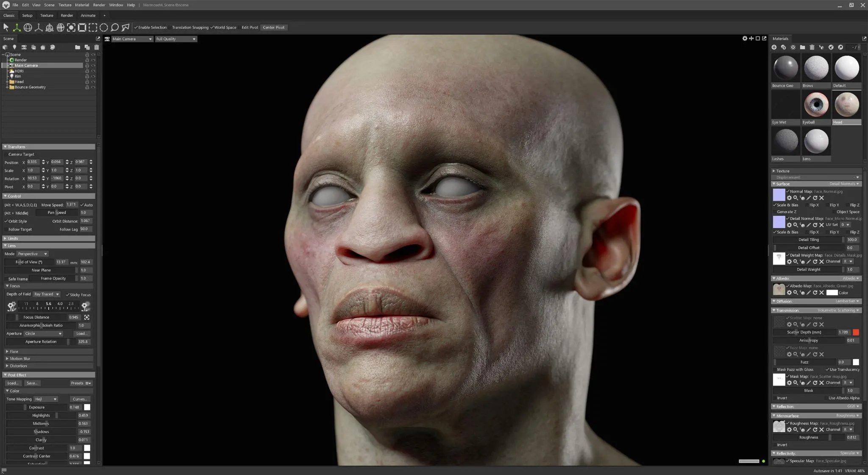Screen dimensions: 868x475
Task: Uncheck Use Translucency option
Action: tap(827, 370)
